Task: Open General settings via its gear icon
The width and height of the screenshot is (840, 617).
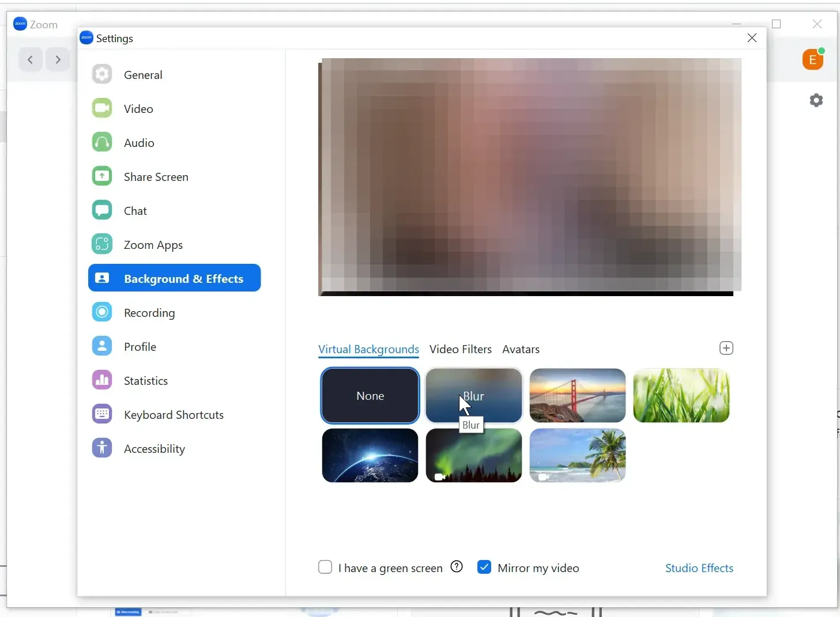Action: (x=102, y=74)
